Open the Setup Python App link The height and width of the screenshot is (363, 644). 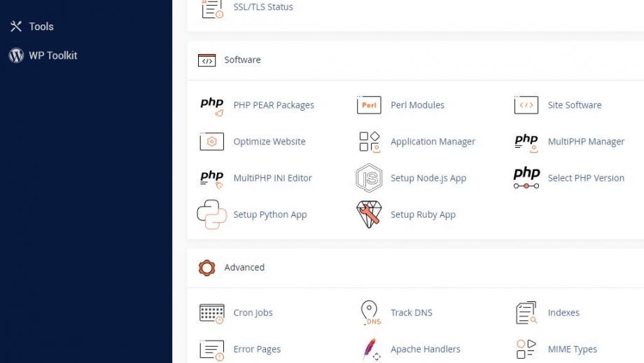pyautogui.click(x=270, y=215)
